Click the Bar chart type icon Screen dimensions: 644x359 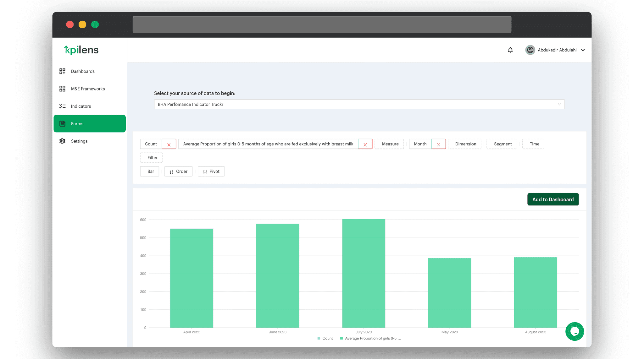click(x=150, y=171)
